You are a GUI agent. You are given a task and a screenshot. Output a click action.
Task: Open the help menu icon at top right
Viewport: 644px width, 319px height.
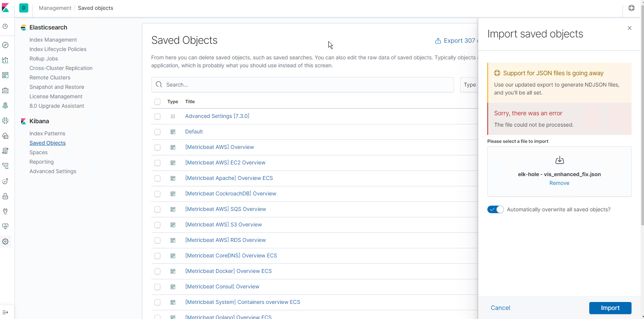pos(632,8)
